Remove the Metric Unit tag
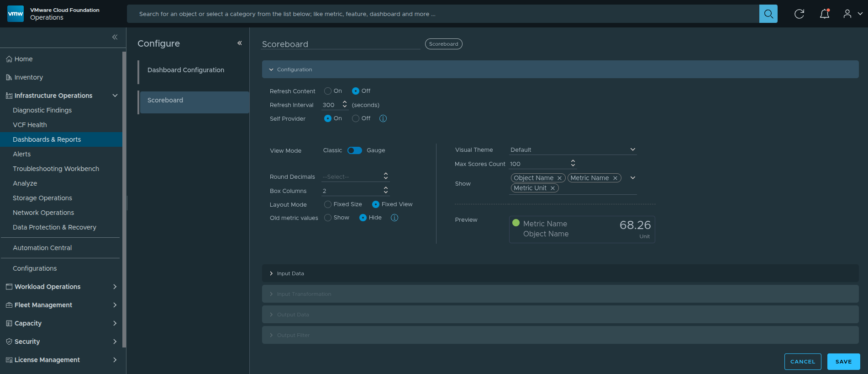This screenshot has width=868, height=374. [x=552, y=188]
